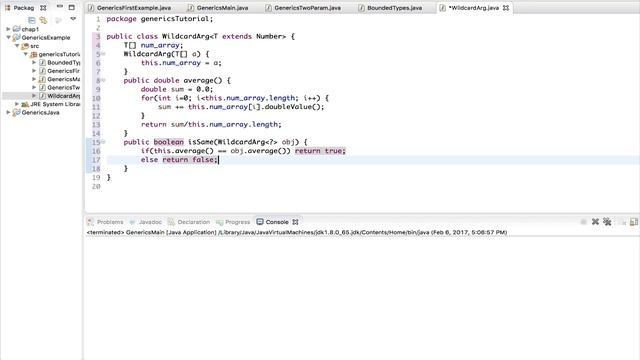Screen dimensions: 640x360
Task: Minimize the Package Explorer panel
Action: tap(60, 7)
